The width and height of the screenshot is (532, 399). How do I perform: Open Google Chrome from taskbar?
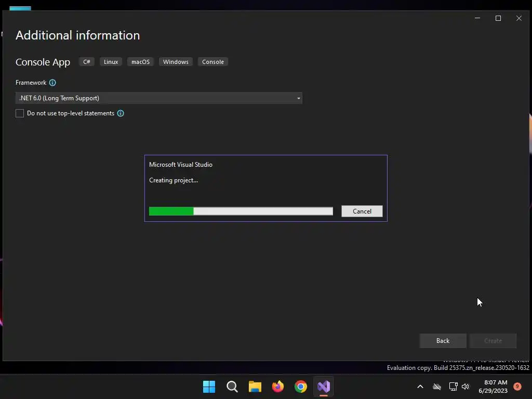[x=301, y=387]
